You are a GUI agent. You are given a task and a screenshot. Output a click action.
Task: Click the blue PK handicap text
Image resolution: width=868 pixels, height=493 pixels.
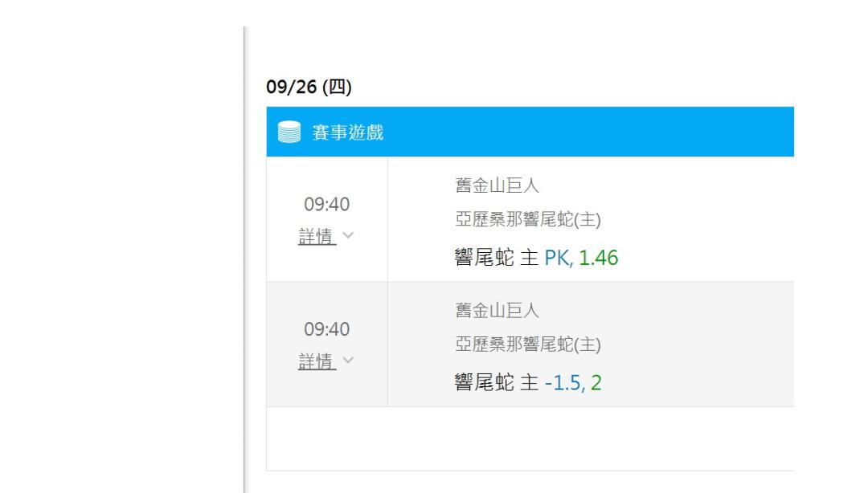[x=558, y=258]
